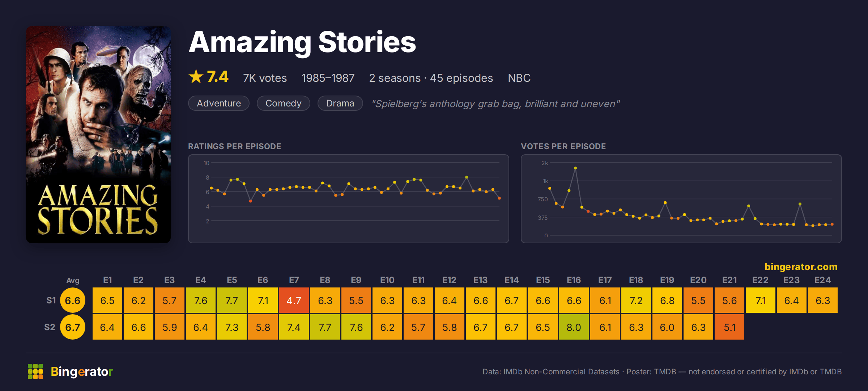The height and width of the screenshot is (391, 868).
Task: Open the Amazing Stories poster image
Action: click(98, 135)
